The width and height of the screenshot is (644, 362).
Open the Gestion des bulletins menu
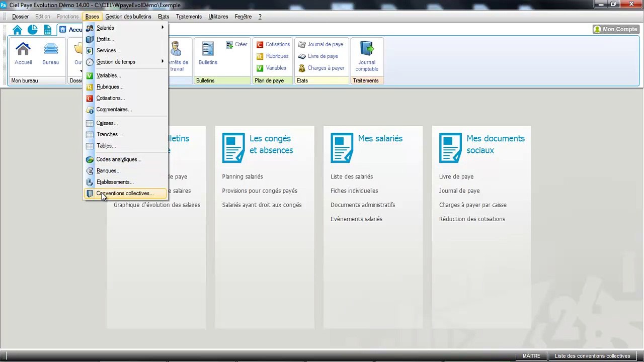(x=128, y=17)
